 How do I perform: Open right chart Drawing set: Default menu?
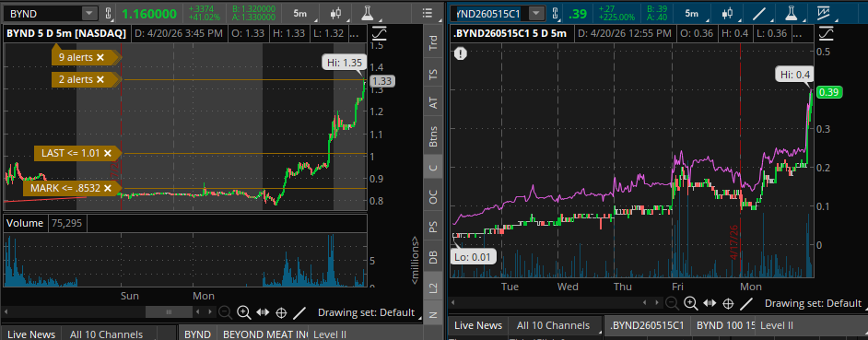coord(814,303)
